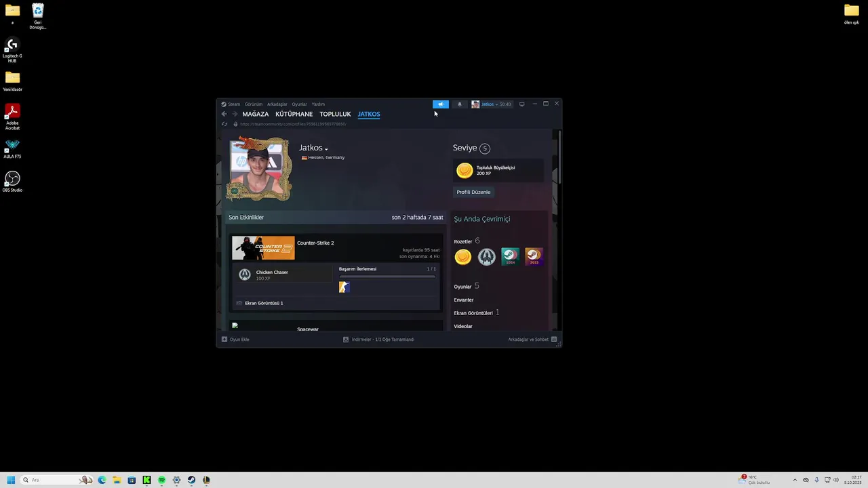Open the friends chat icon at bottom right
868x488 pixels.
(554, 339)
